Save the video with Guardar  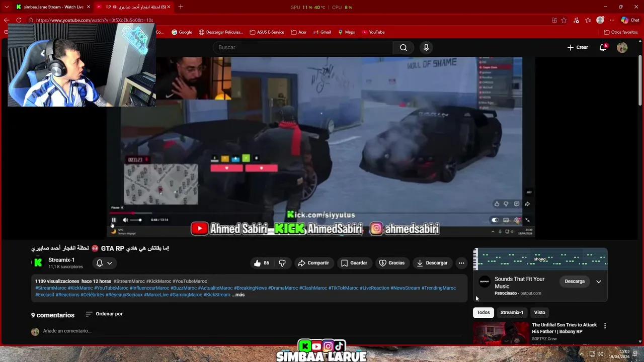354,263
